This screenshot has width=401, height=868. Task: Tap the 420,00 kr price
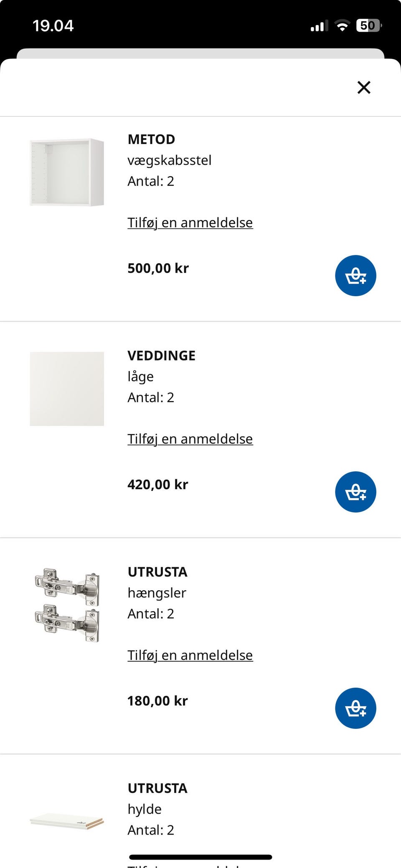pyautogui.click(x=157, y=485)
